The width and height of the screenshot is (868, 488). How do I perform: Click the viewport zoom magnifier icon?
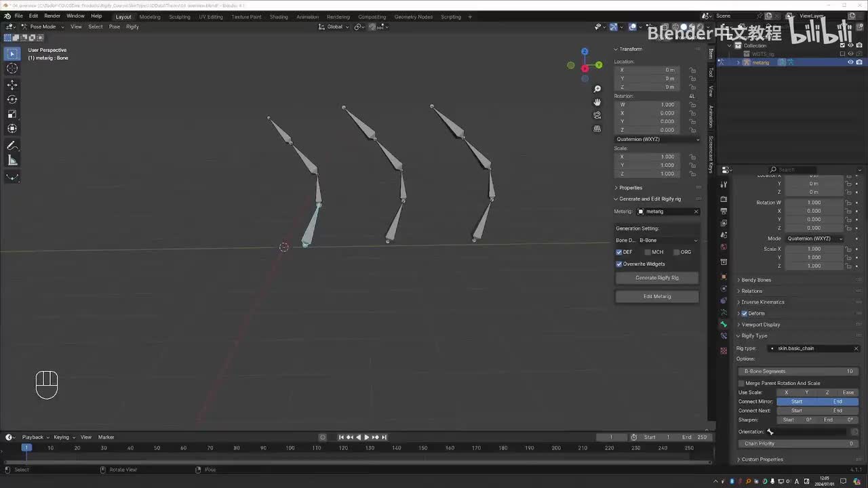[597, 89]
